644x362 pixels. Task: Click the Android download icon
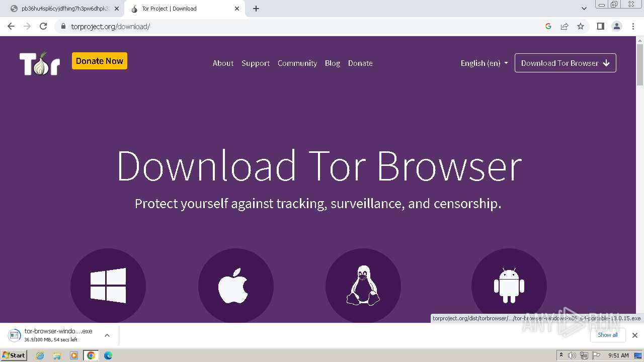click(509, 286)
